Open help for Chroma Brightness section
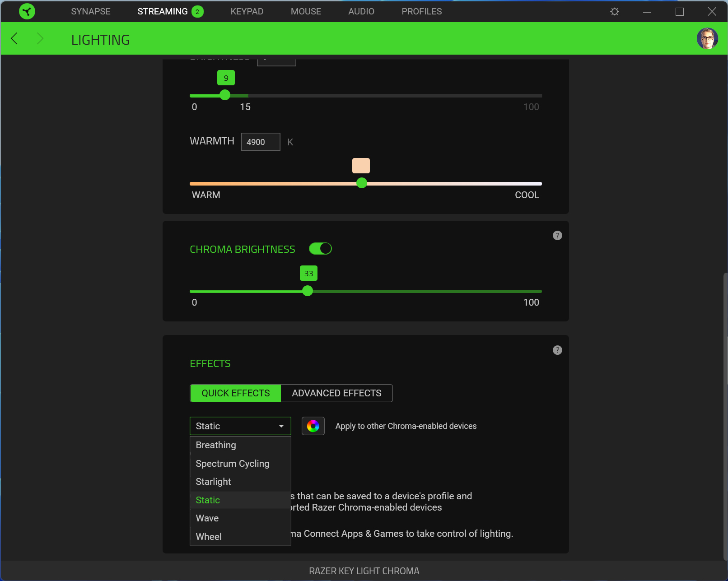This screenshot has height=581, width=728. pos(557,235)
